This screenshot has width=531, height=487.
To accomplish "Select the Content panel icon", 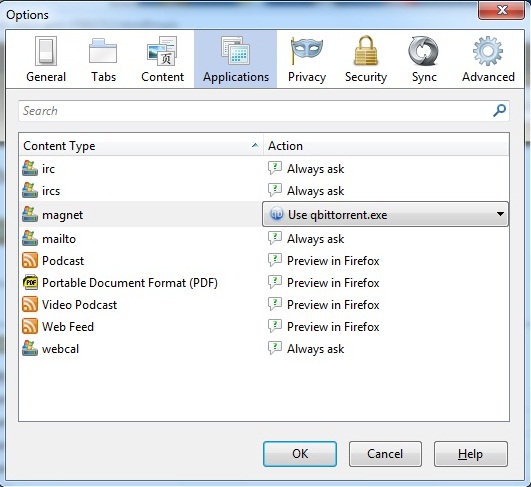I will click(x=162, y=51).
